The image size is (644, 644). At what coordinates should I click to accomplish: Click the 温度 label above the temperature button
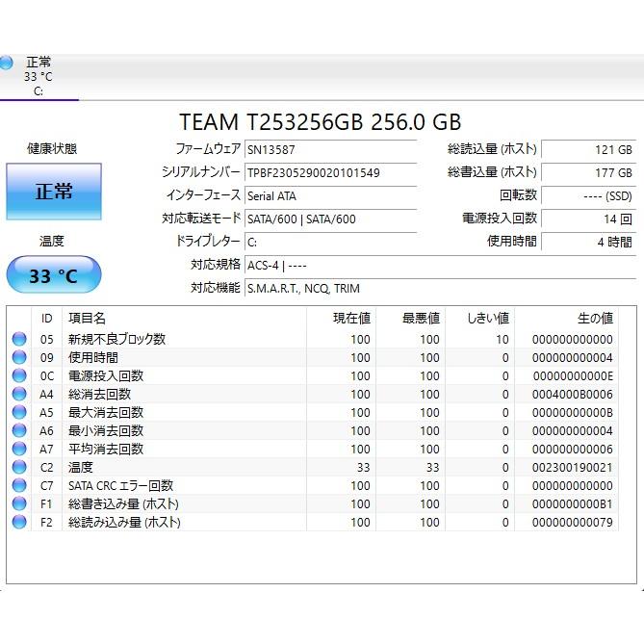coord(52,241)
